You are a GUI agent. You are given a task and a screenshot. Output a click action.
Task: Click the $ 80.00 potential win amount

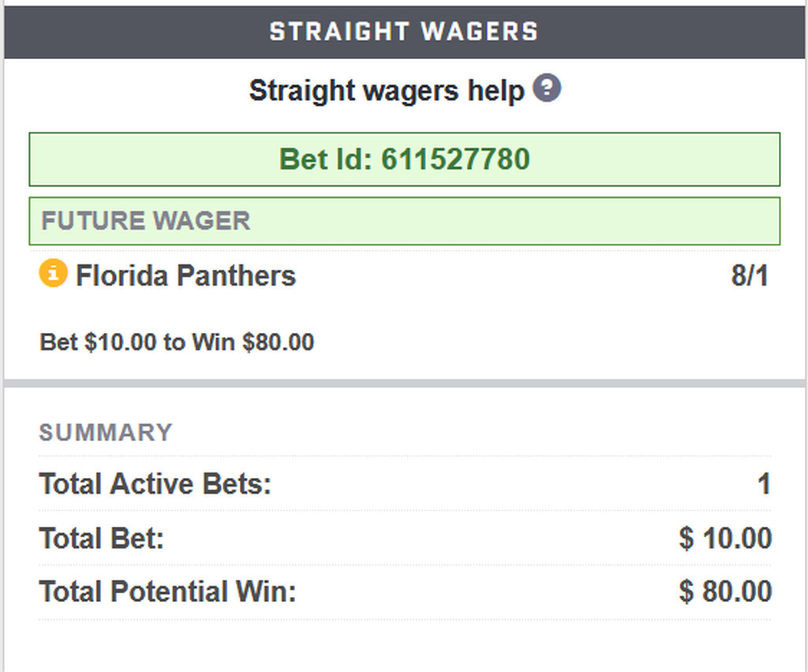(725, 592)
